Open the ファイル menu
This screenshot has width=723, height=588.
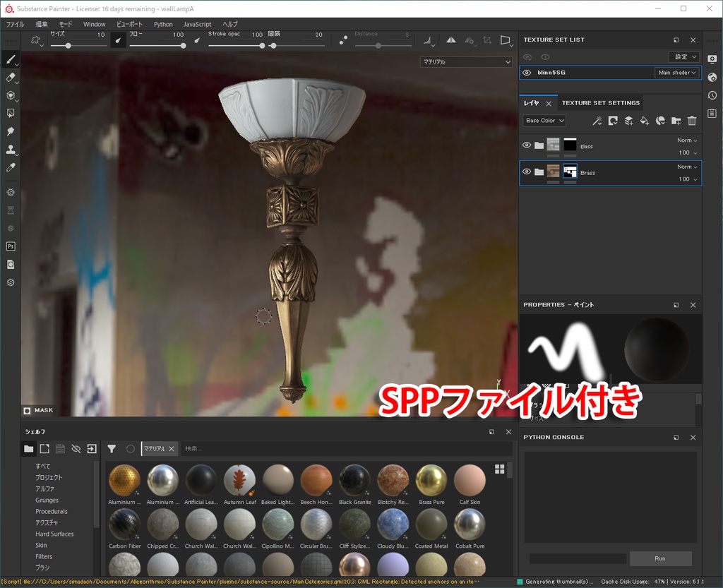point(15,25)
